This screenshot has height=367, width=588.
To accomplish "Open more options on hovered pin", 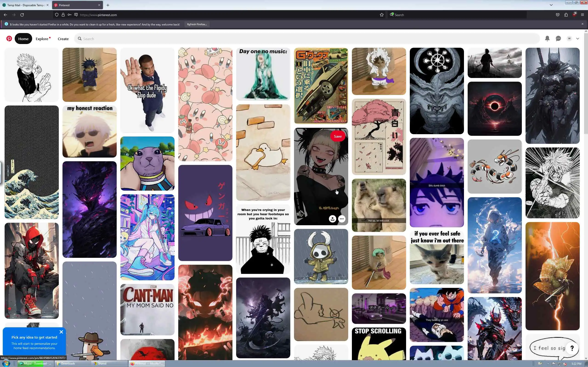I will coord(342,219).
